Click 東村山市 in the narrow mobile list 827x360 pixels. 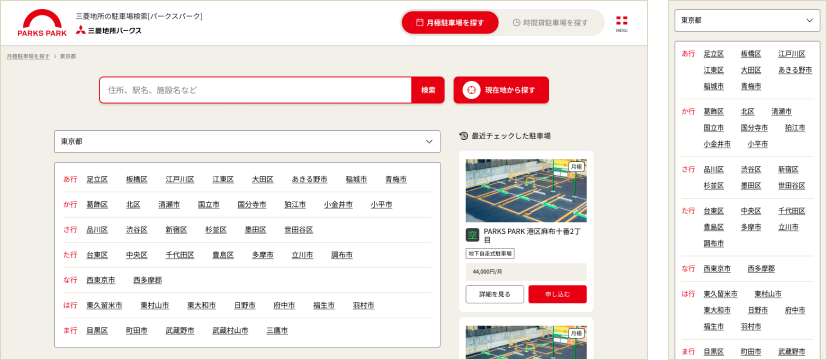pos(768,294)
